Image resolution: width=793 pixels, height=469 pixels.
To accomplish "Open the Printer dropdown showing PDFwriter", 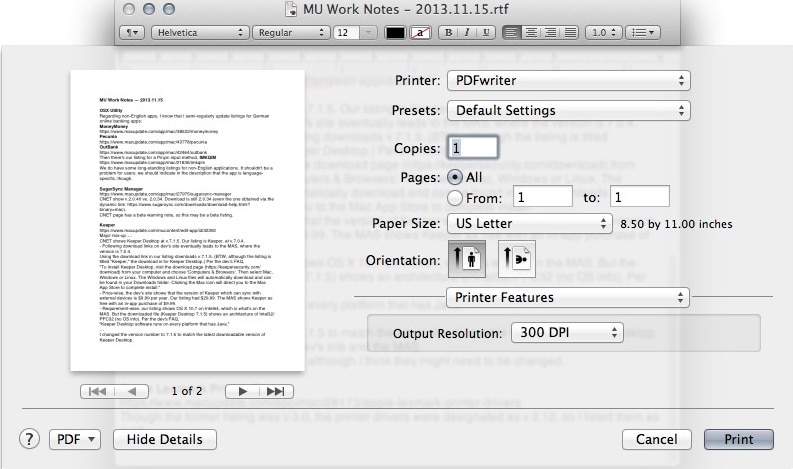I will click(x=568, y=80).
